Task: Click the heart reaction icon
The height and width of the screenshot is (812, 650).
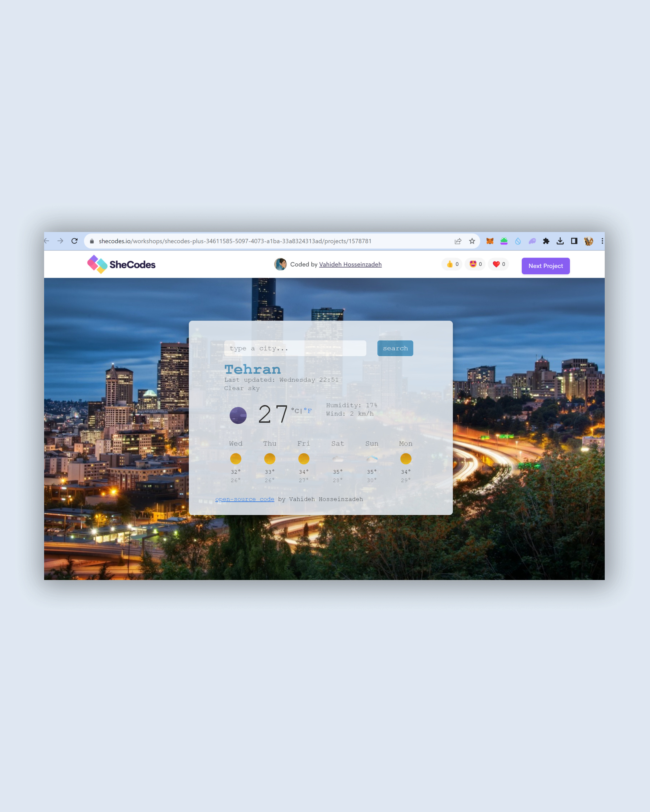Action: click(497, 264)
